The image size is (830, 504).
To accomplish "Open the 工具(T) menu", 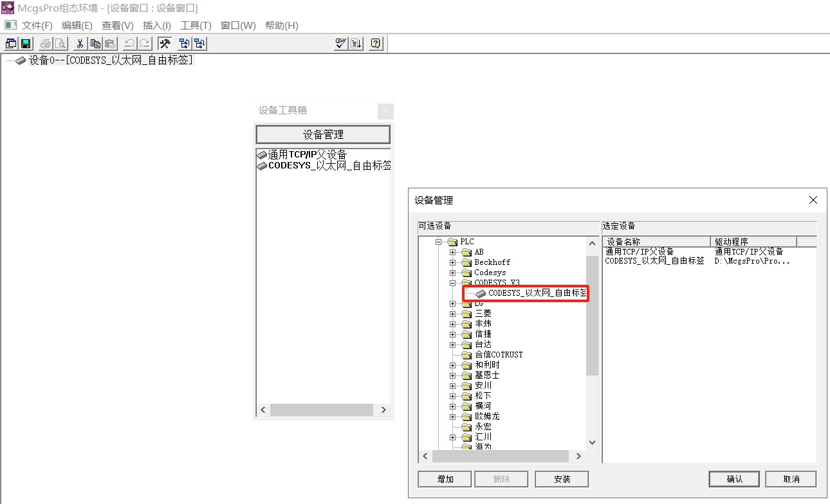I will [196, 26].
